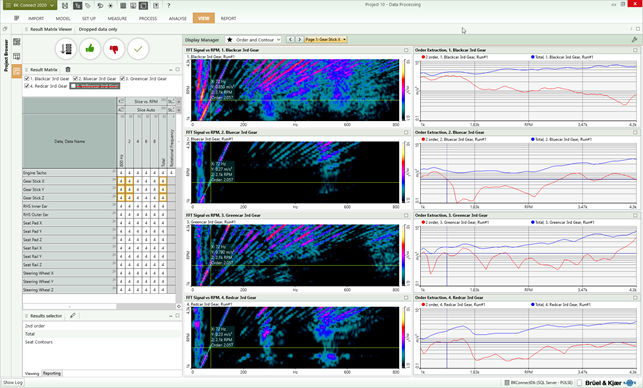Open the BK Connect 2020 application menu dropdown
This screenshot has height=388, width=643.
(x=29, y=5)
